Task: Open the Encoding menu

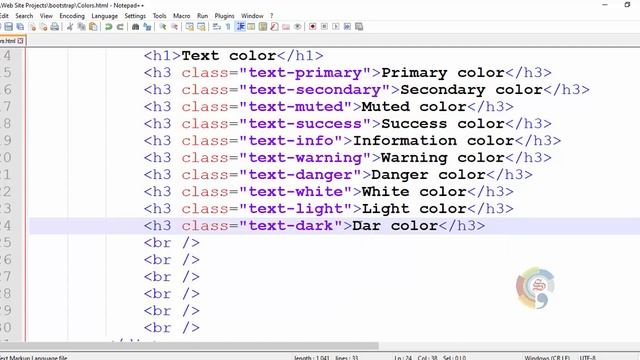Action: pos(72,16)
